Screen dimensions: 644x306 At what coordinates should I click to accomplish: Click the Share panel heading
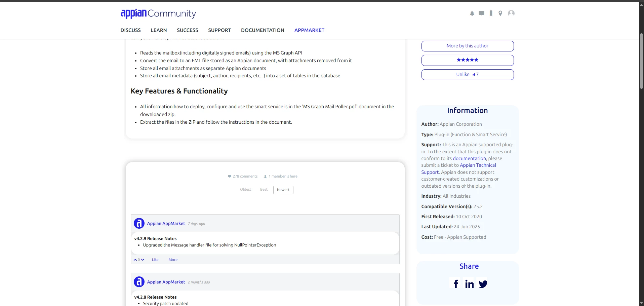tap(469, 266)
